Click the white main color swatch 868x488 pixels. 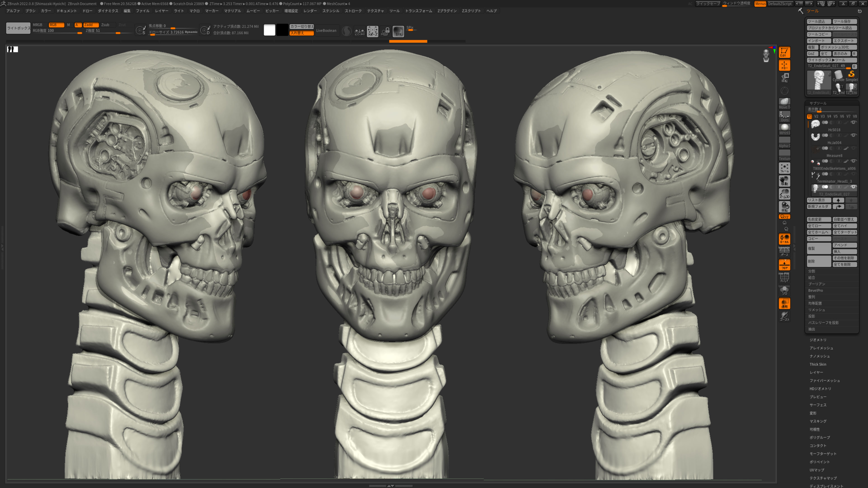tap(269, 30)
